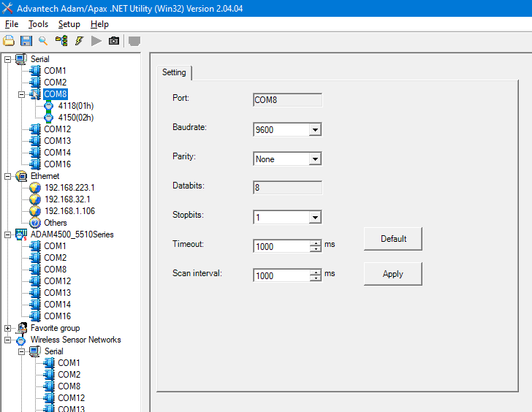Click the ADAM4500_5510Series node icon
The height and width of the screenshot is (412, 532).
[21, 234]
